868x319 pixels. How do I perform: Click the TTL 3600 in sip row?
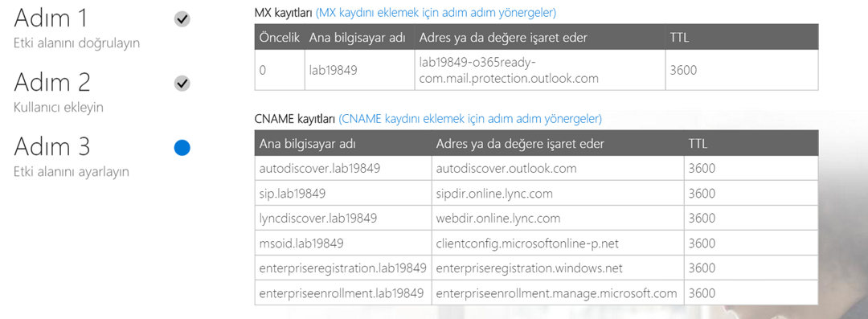click(x=751, y=194)
